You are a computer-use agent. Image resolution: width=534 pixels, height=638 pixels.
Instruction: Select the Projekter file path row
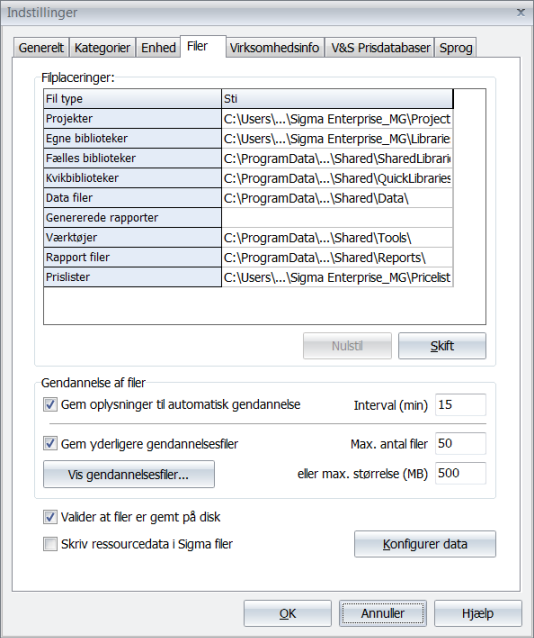[x=248, y=119]
